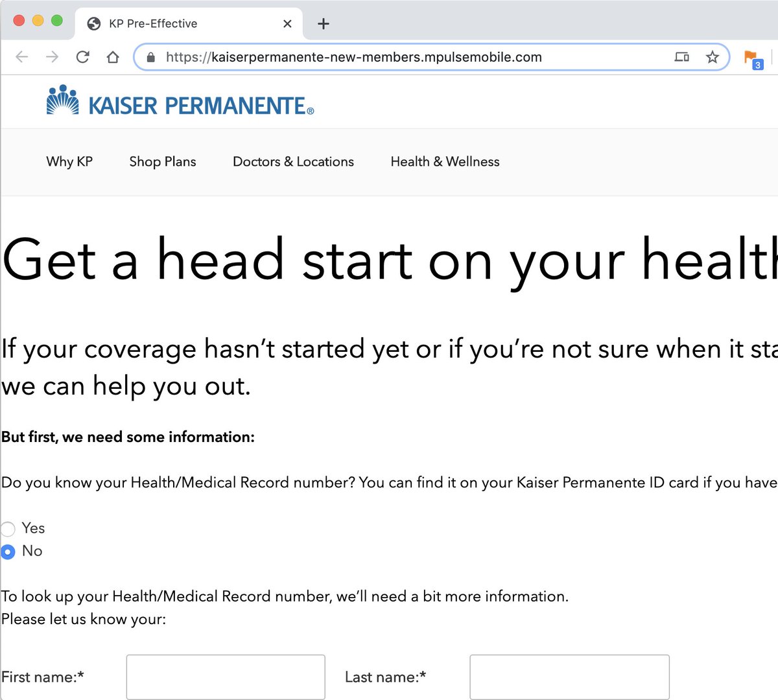Go to the browser home icon
This screenshot has height=700, width=778.
[x=113, y=57]
